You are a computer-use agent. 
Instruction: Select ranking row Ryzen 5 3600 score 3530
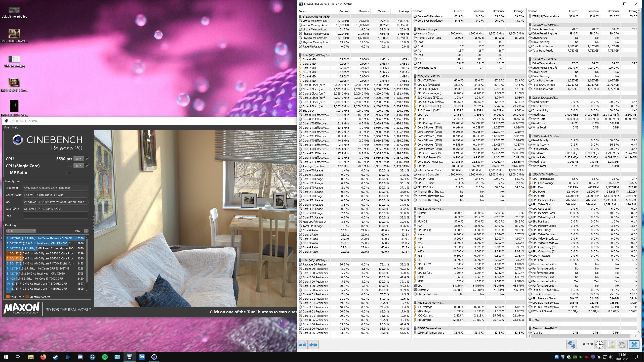[45, 258]
